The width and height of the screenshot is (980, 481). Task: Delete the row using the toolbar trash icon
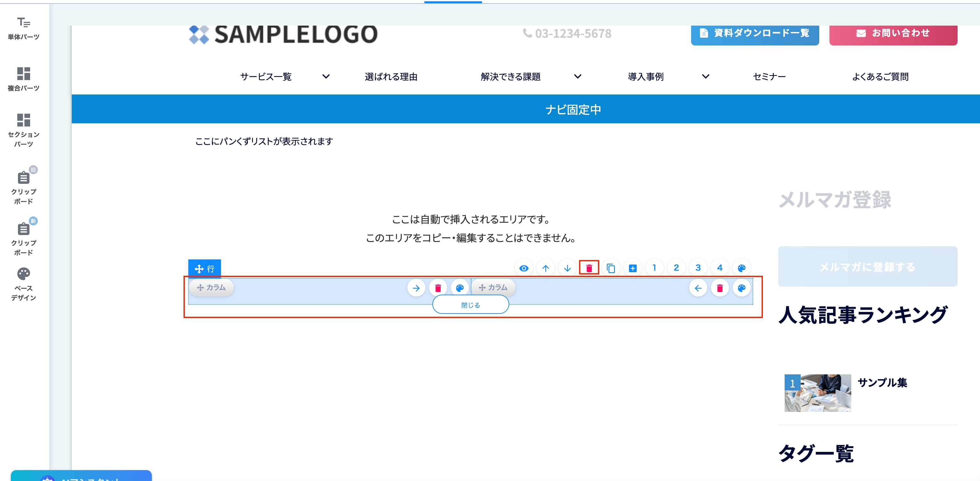click(589, 268)
